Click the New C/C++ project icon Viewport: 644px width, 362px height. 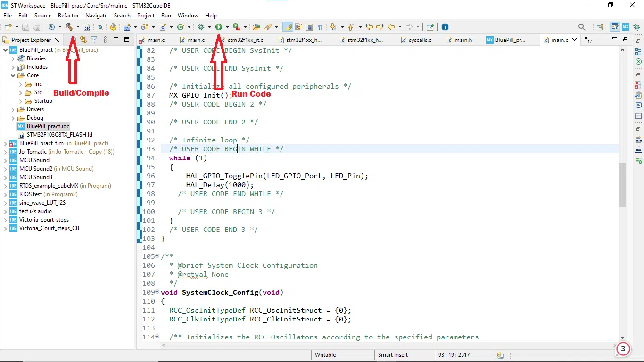point(127,27)
